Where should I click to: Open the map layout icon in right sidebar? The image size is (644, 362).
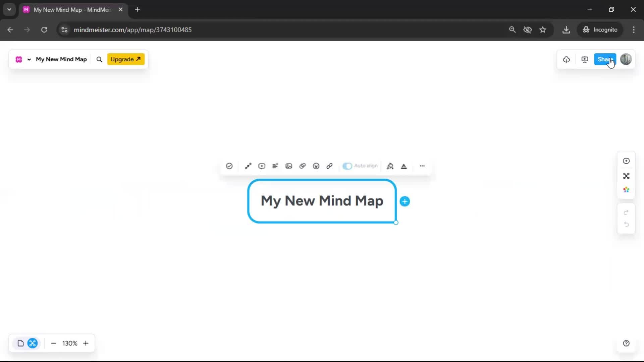coord(626,176)
